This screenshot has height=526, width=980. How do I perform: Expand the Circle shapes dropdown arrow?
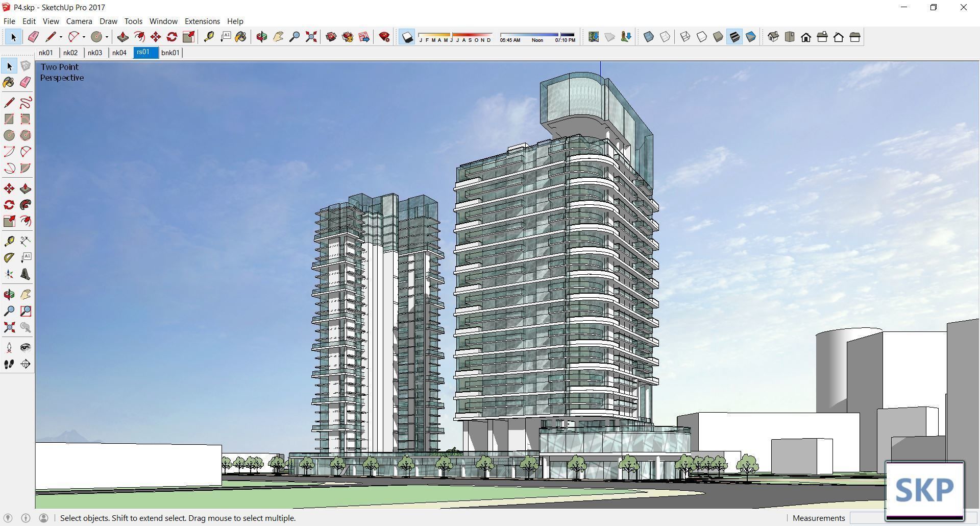click(x=107, y=37)
